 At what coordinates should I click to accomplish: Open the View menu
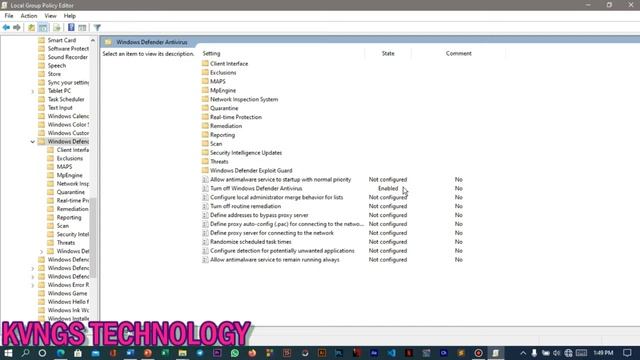tap(50, 16)
